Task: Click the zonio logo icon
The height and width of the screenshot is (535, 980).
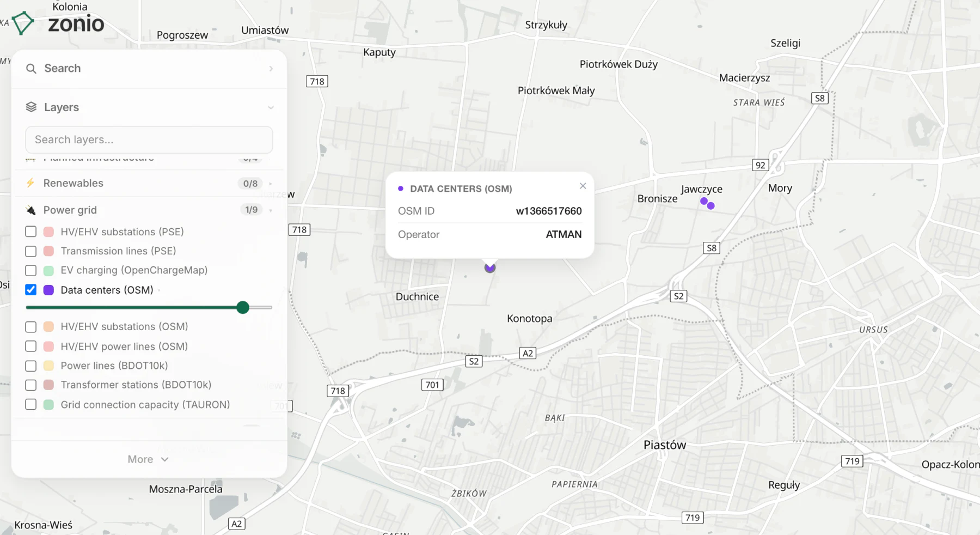Action: pyautogui.click(x=23, y=23)
